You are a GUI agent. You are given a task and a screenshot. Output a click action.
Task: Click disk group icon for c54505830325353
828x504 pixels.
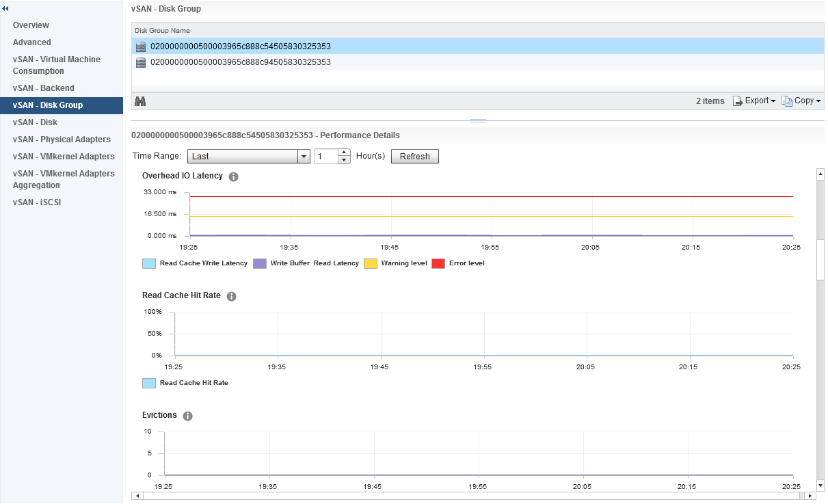coord(142,47)
